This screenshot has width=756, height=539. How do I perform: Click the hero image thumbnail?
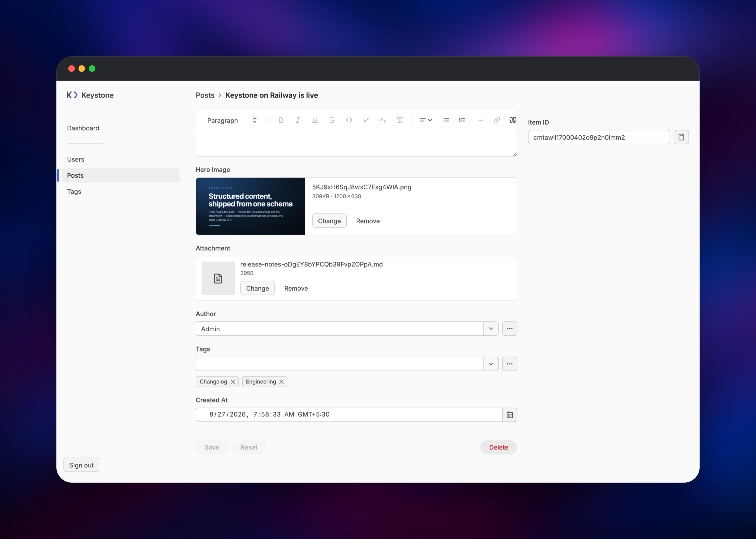click(250, 206)
